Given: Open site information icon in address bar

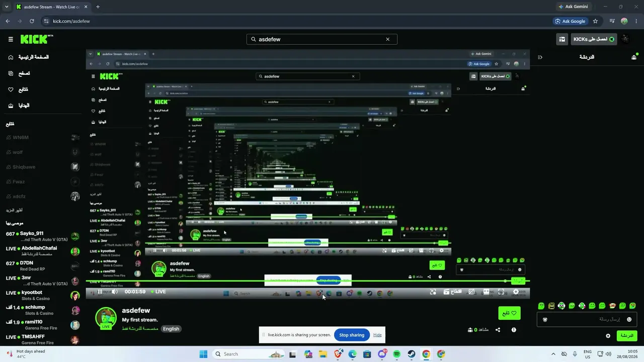Looking at the screenshot, I should (46, 21).
